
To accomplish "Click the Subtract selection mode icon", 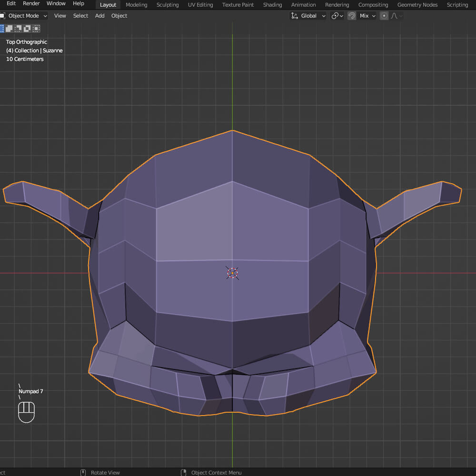I will point(18,29).
